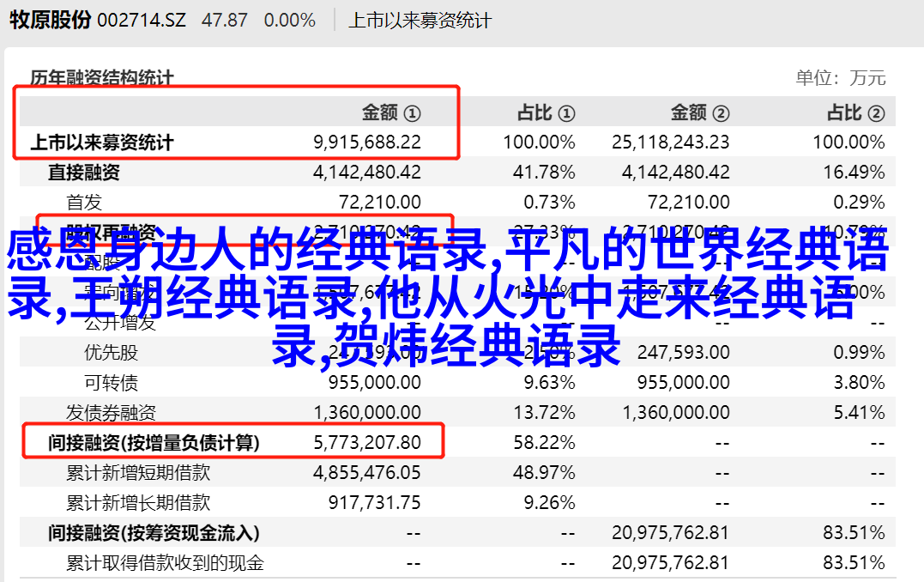
Task: Click the percentage 0.29%
Action: (x=859, y=203)
